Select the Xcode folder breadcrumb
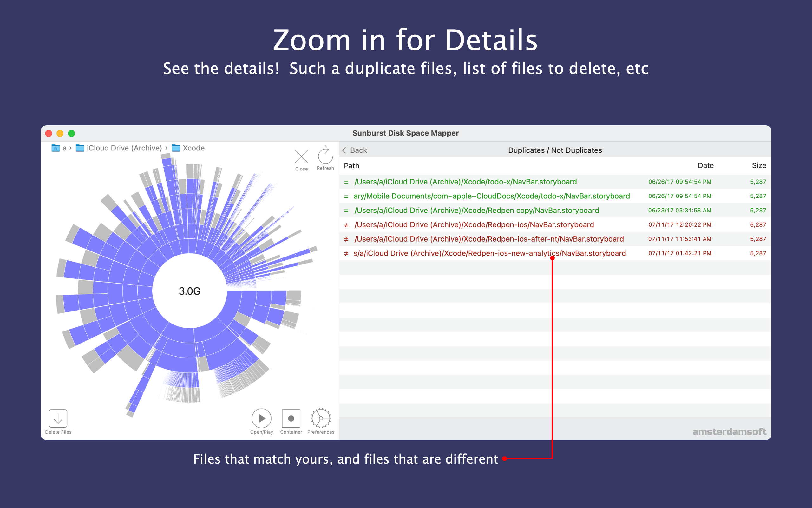 pyautogui.click(x=188, y=148)
